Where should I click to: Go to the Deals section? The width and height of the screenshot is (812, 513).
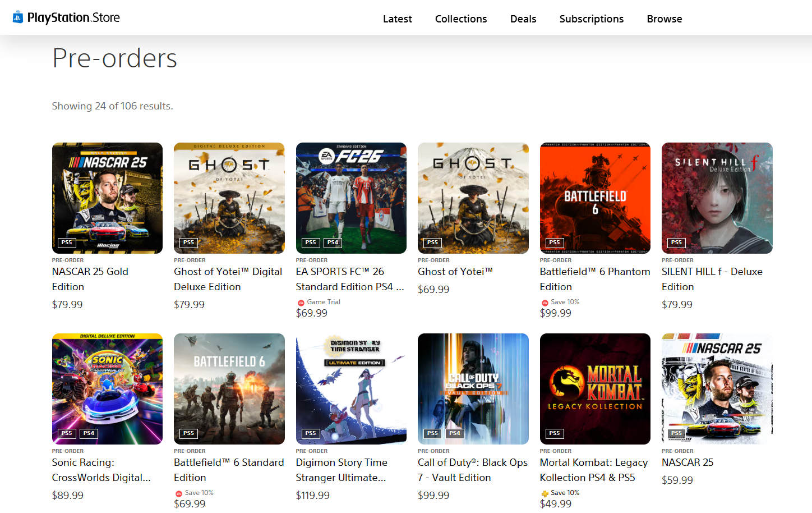point(523,19)
